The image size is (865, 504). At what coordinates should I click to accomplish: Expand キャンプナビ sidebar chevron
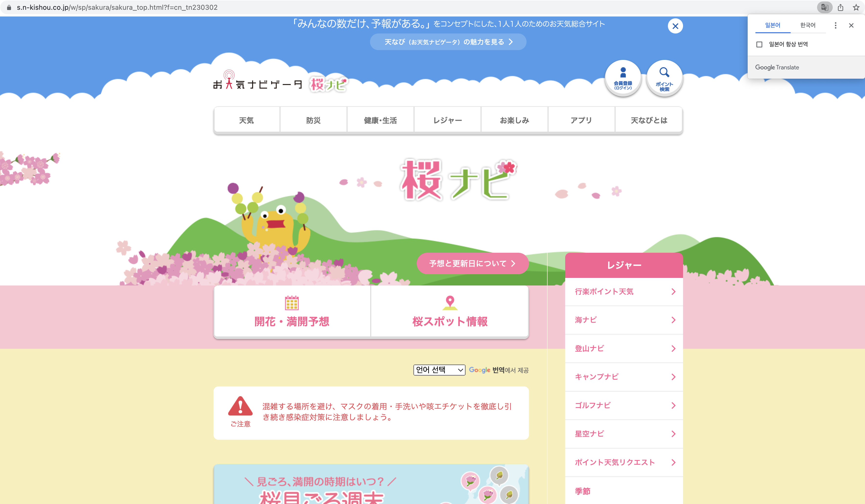(673, 377)
